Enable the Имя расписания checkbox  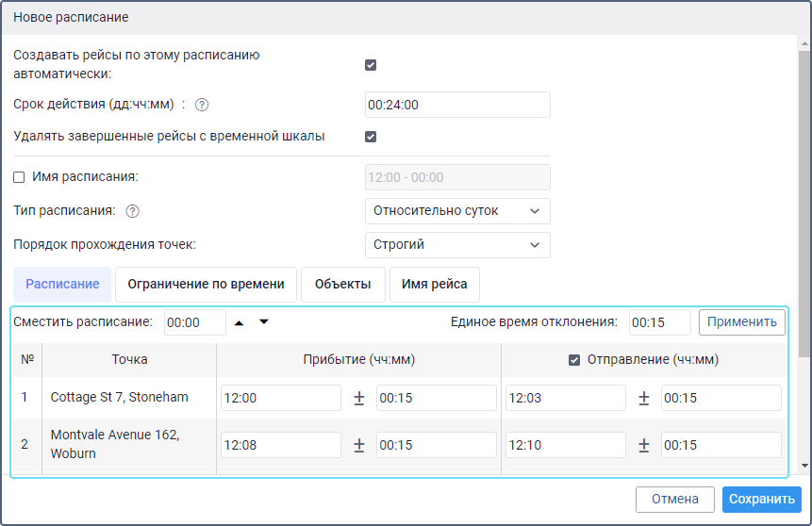click(x=20, y=176)
